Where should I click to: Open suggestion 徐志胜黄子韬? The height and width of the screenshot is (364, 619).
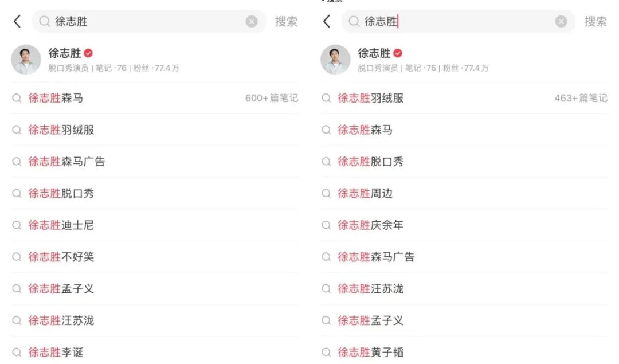pyautogui.click(x=371, y=352)
